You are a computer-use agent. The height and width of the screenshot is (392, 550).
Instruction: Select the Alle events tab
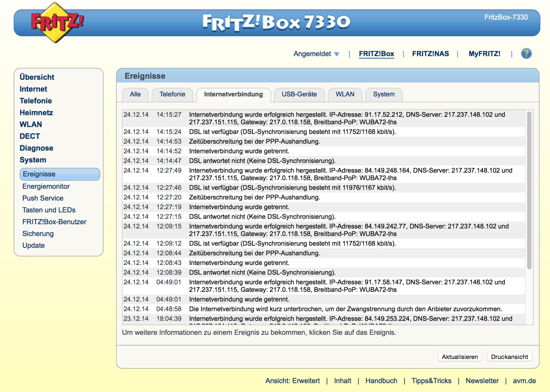135,94
